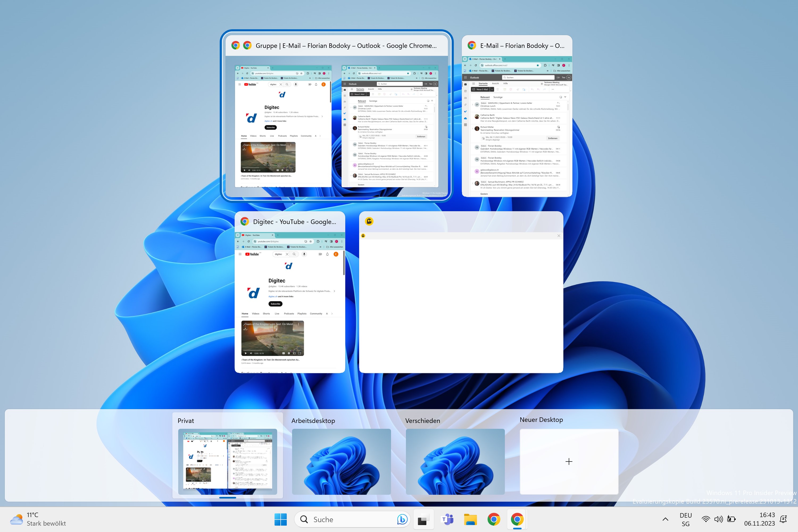
Task: Launch Microsoft Teams from the taskbar
Action: (x=447, y=519)
